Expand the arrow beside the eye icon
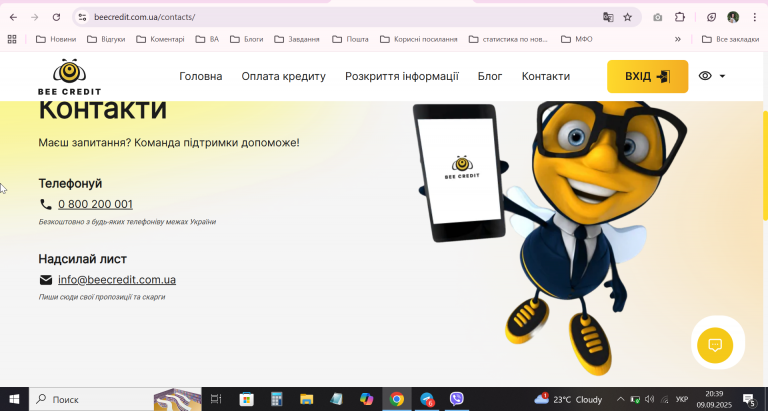Screen dimensions: 768x411 (722, 76)
